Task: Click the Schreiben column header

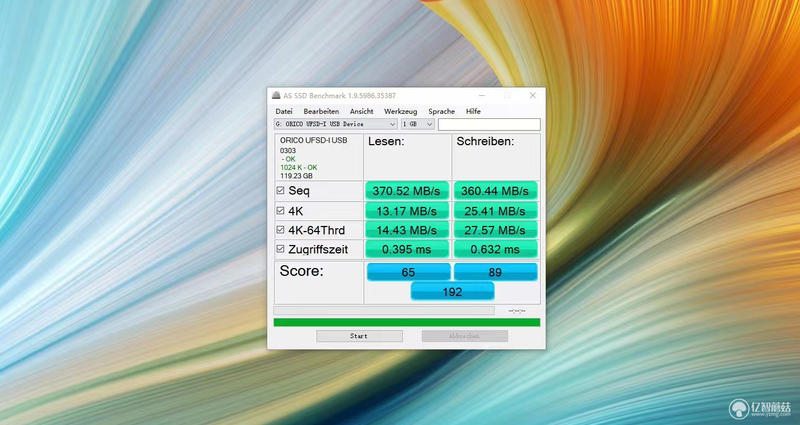Action: pos(485,141)
